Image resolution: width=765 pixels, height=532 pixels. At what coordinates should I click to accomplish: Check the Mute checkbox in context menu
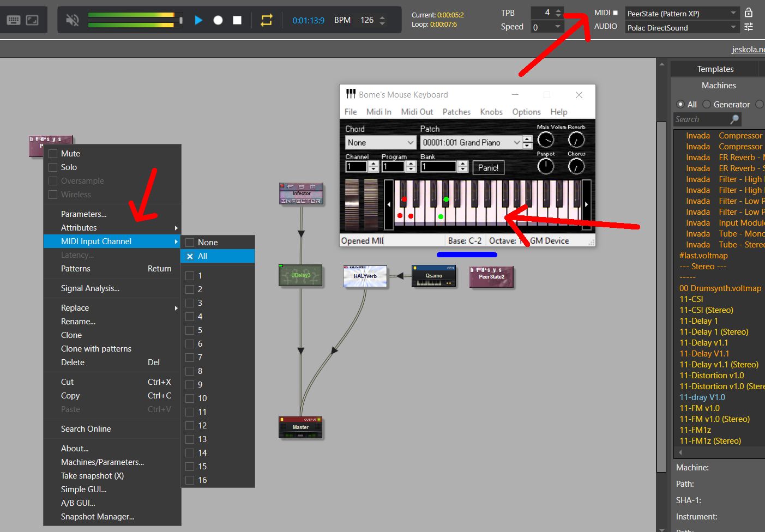pyautogui.click(x=53, y=154)
